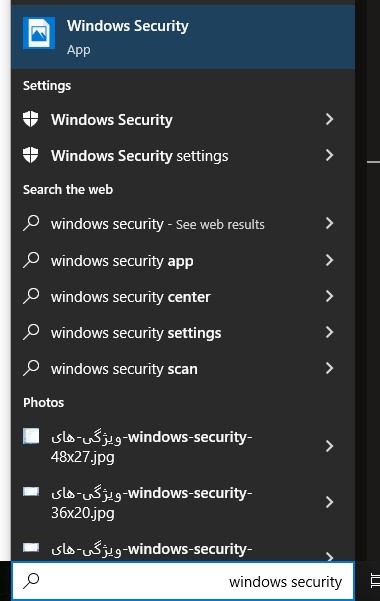Expand chevron of the 48x27.jpg photo result

click(329, 446)
